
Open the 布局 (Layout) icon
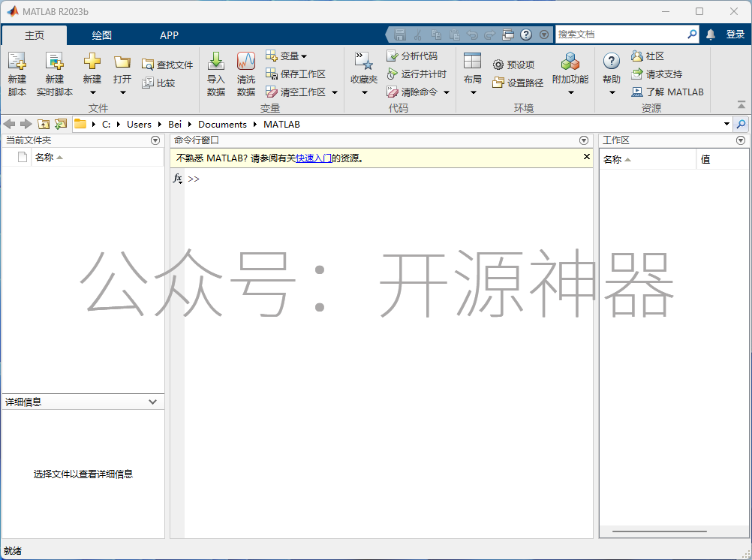tap(472, 62)
